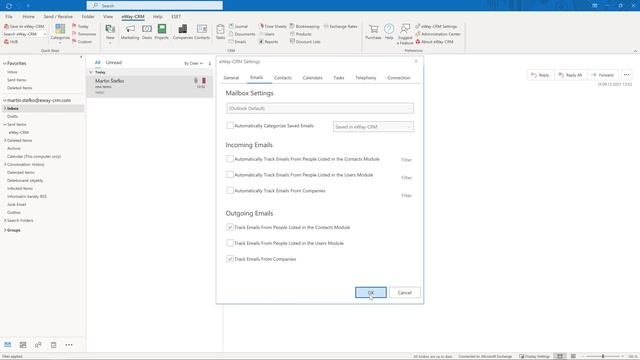The height and width of the screenshot is (360, 640).
Task: Switch to the Connection settings tab
Action: click(399, 78)
